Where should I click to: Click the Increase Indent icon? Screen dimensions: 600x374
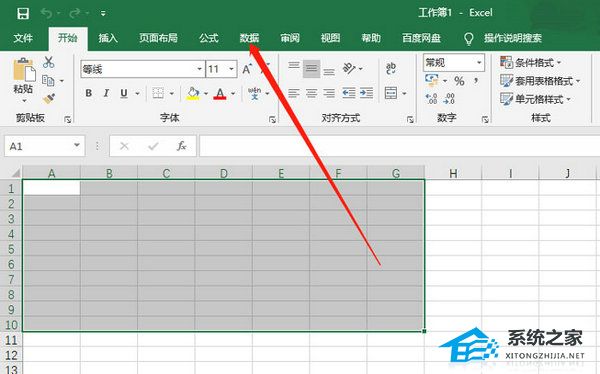click(x=366, y=93)
